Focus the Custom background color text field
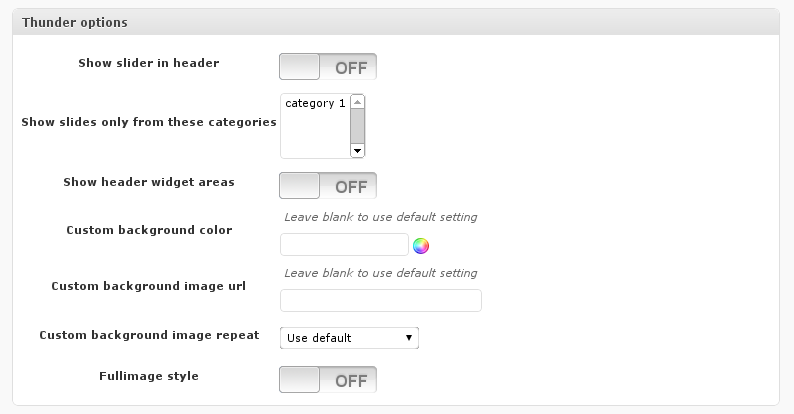 pyautogui.click(x=344, y=245)
